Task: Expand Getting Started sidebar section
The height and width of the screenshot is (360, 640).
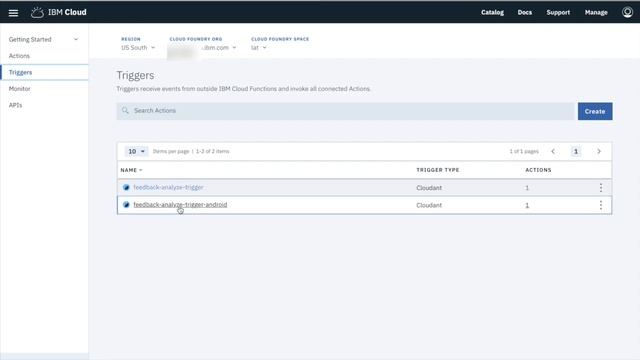Action: [x=44, y=39]
